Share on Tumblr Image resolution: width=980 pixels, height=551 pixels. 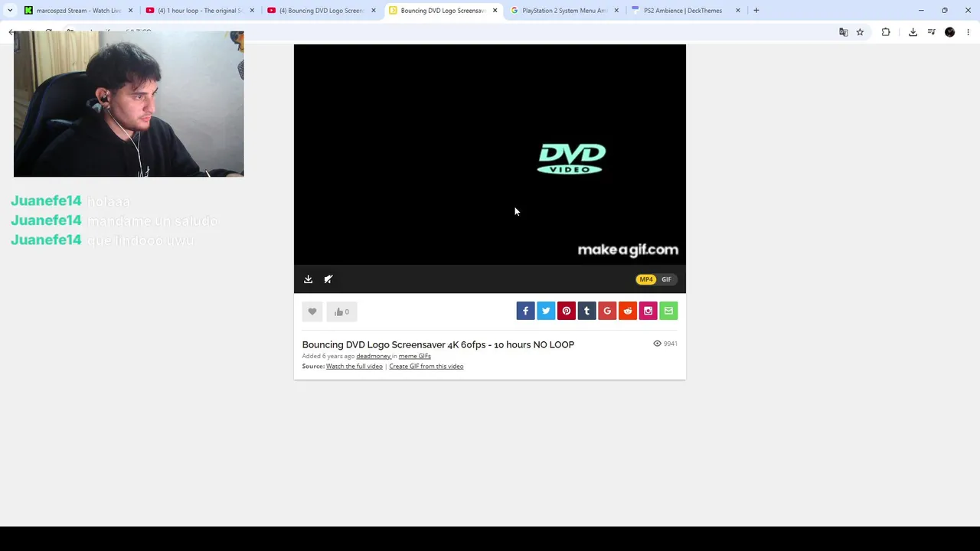[x=586, y=311]
